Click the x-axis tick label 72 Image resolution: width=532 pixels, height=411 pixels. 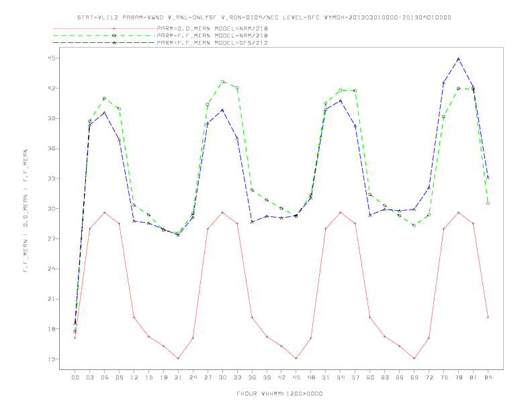click(429, 377)
